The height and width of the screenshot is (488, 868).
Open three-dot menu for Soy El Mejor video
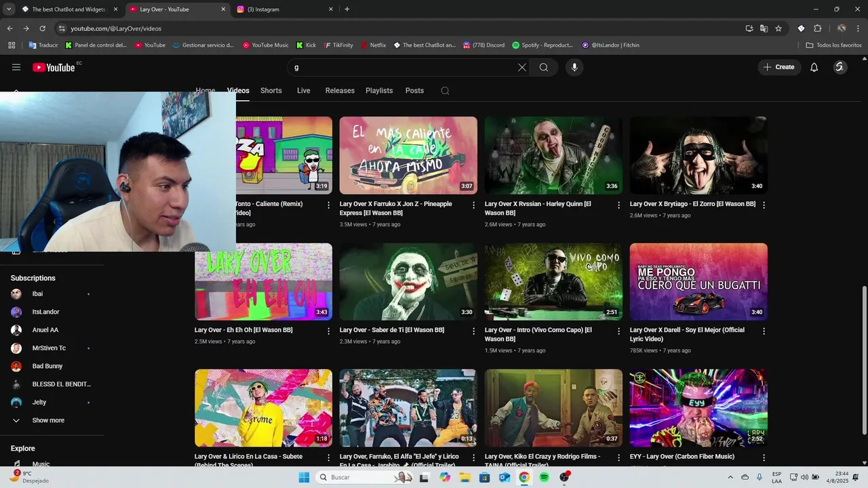click(764, 331)
